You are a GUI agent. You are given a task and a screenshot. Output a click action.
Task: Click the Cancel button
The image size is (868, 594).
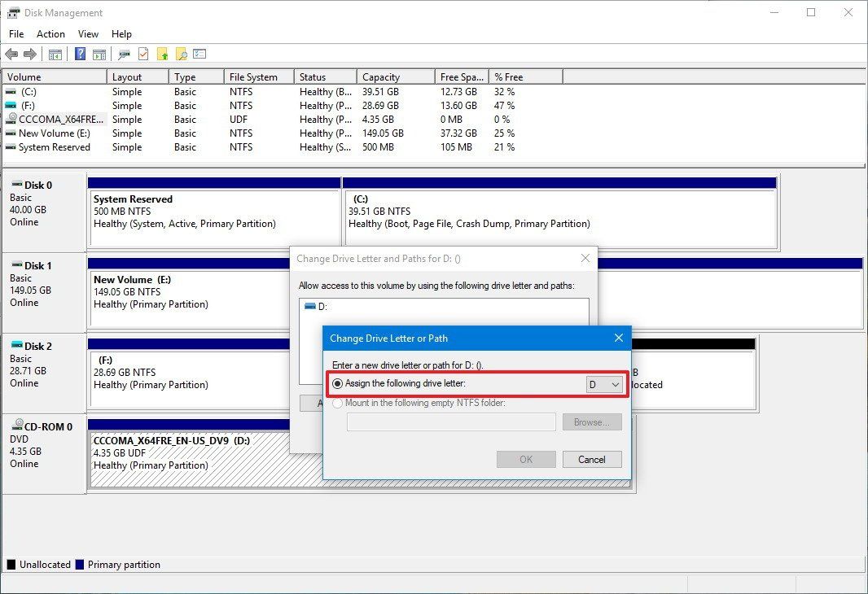point(592,459)
